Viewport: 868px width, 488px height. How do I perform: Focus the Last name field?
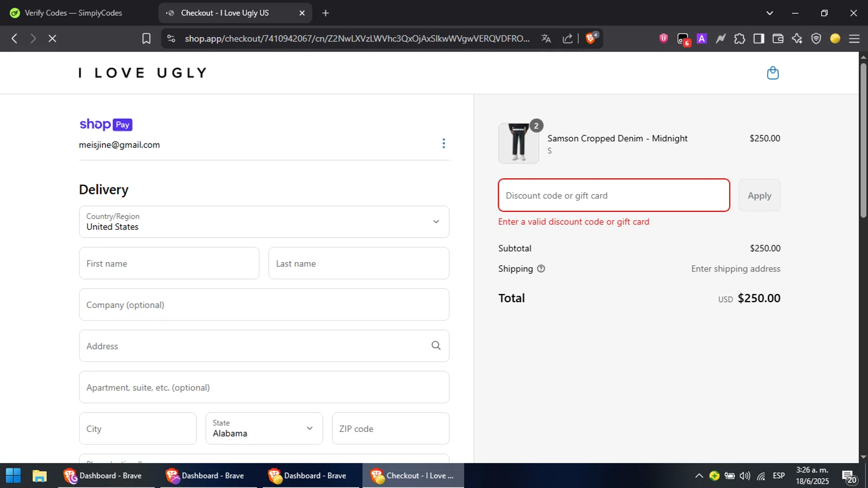(x=359, y=263)
